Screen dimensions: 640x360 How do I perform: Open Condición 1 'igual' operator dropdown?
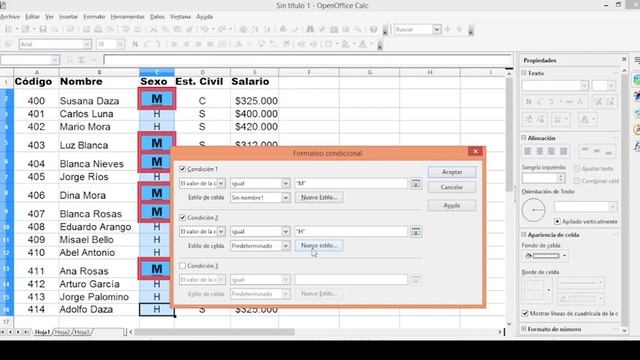click(286, 184)
